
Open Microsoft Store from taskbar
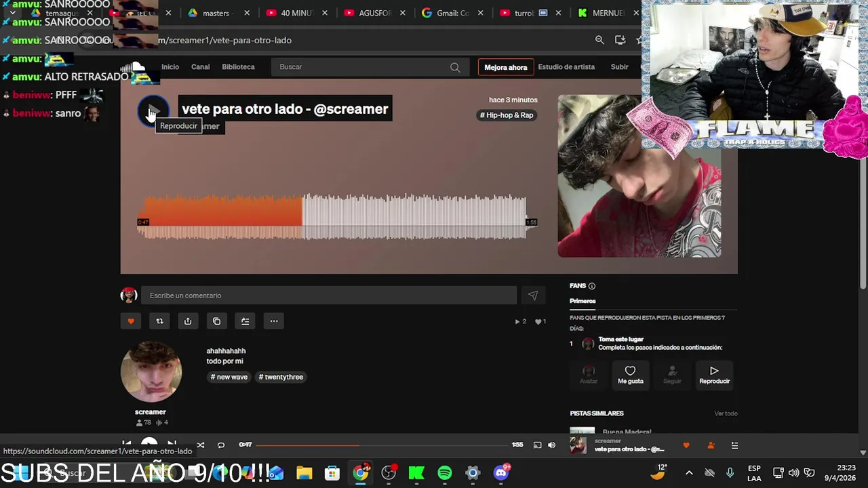[x=332, y=473]
